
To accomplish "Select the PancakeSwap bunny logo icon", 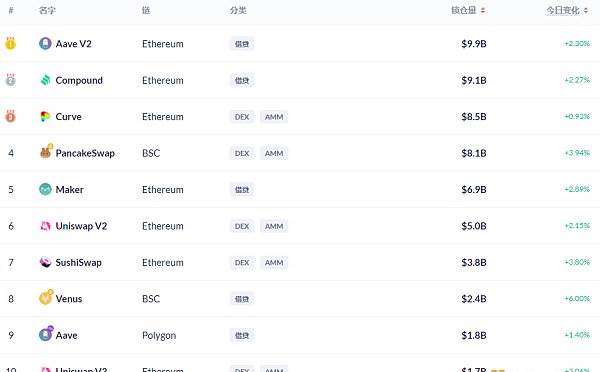I will [46, 152].
